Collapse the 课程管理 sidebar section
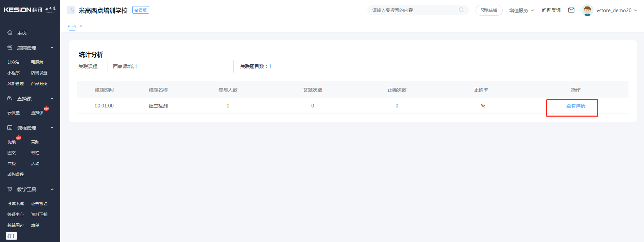 coord(52,128)
